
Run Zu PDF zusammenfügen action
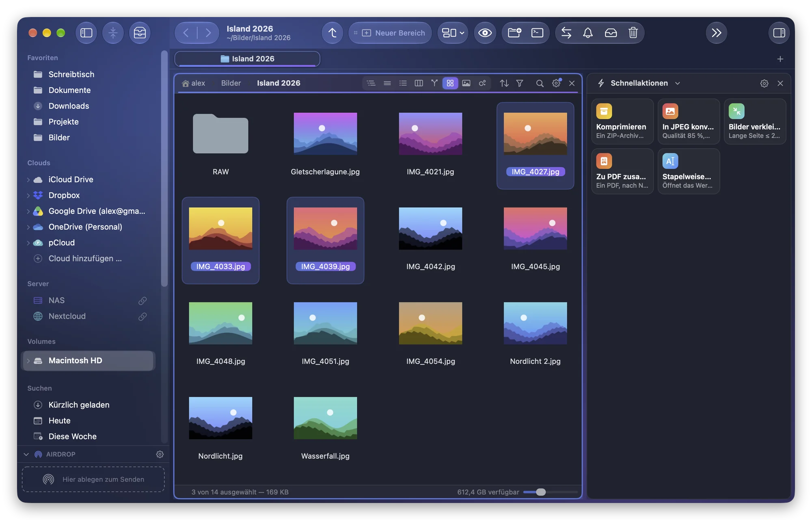622,171
